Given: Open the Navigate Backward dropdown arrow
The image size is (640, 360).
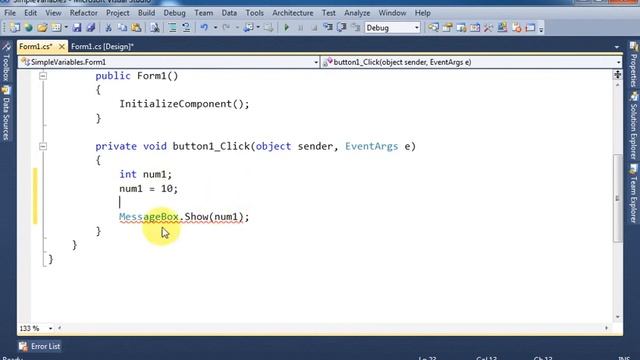Looking at the screenshot, I should point(258,28).
